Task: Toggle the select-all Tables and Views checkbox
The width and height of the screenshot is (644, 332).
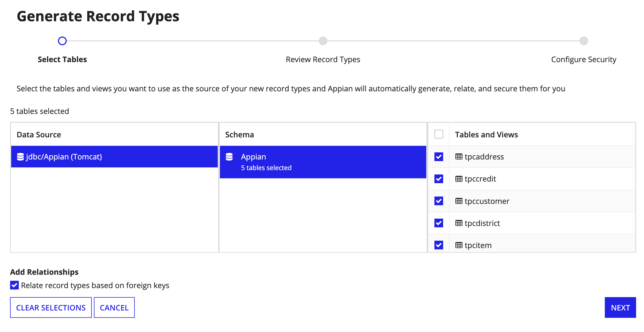Action: (439, 134)
